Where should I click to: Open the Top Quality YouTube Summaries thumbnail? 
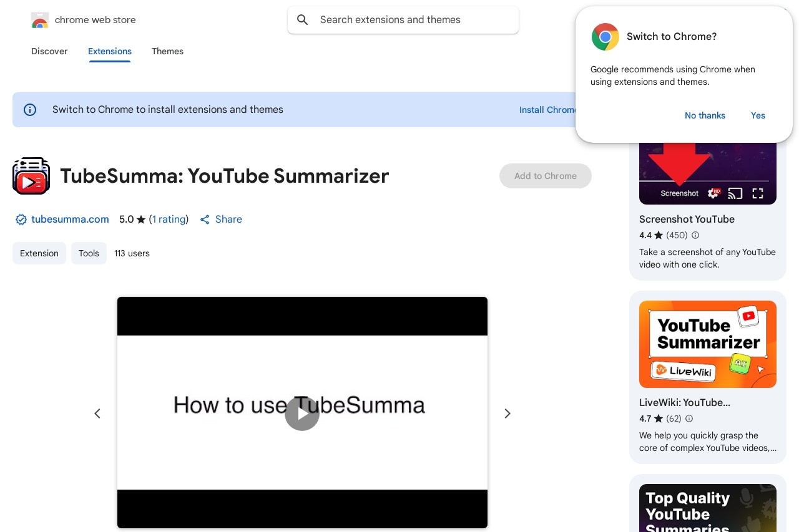click(x=708, y=508)
